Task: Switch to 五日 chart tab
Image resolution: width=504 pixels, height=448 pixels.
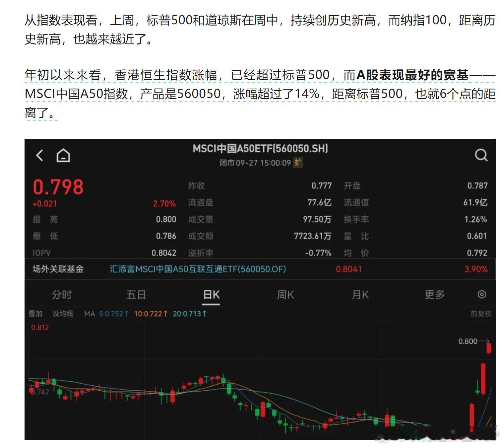Action: click(x=136, y=294)
